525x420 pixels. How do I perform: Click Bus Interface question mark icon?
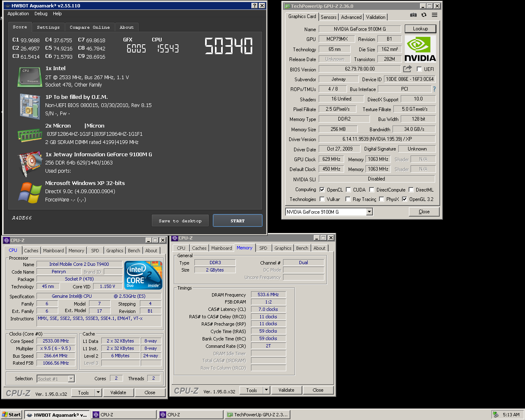pos(434,89)
